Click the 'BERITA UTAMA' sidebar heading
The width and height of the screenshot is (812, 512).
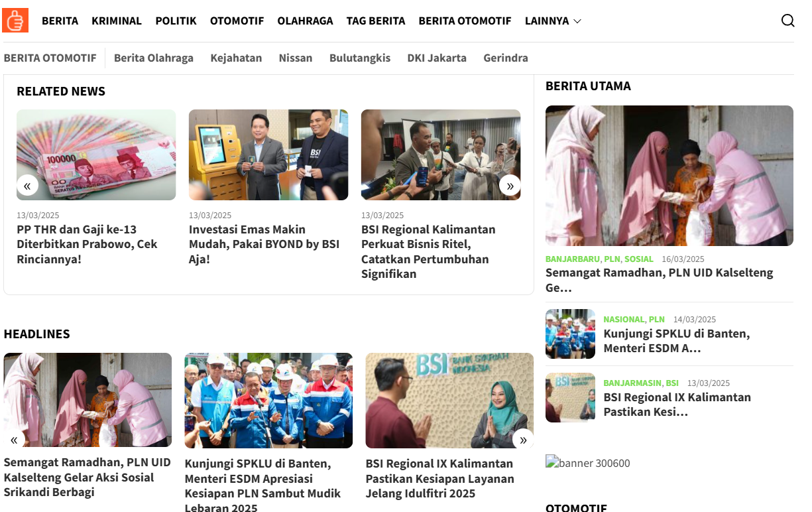click(x=588, y=86)
